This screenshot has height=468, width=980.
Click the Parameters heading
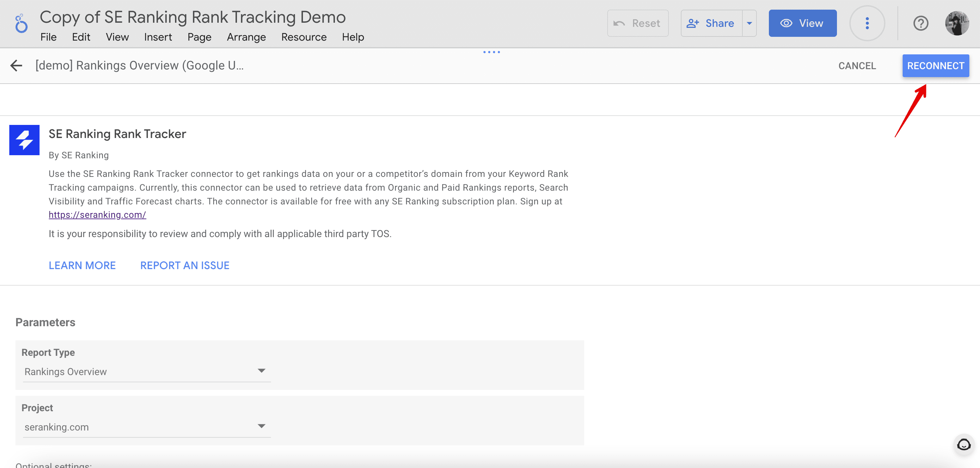coord(45,322)
